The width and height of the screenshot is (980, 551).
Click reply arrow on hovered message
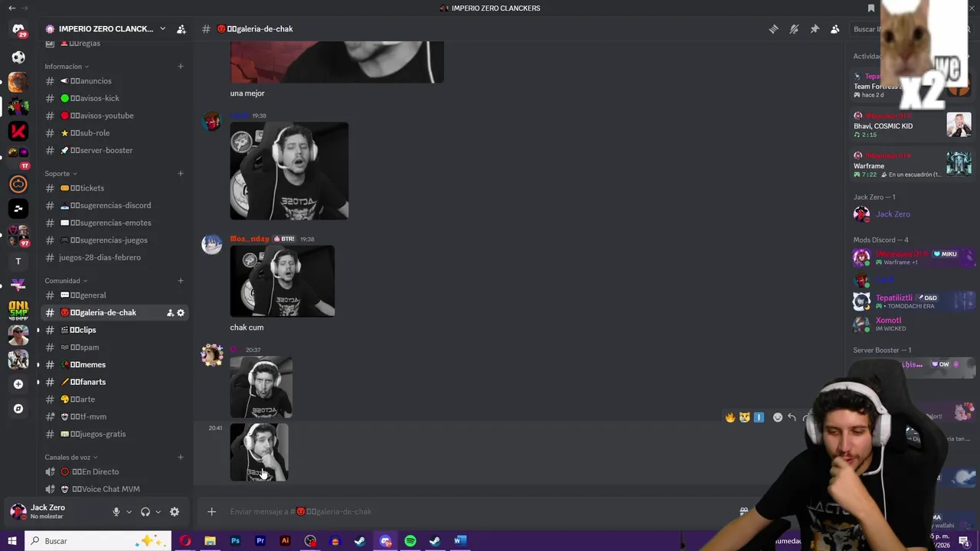(792, 417)
